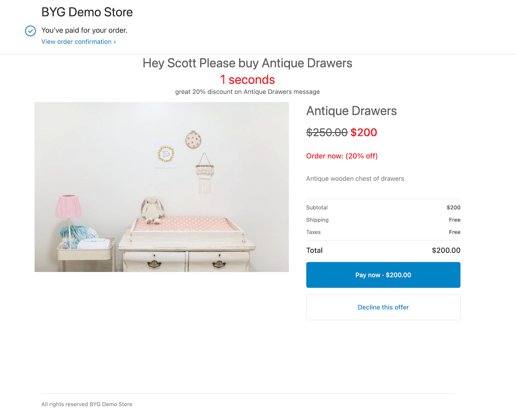
Task: Click the Antique wooden chest description
Action: 355,179
